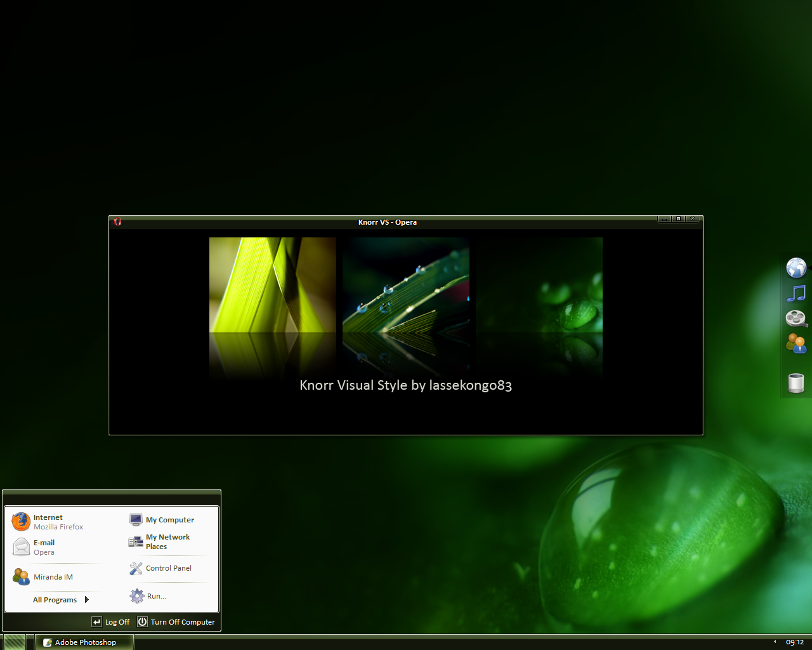The width and height of the screenshot is (812, 650).
Task: Click the Opera logo in the window title bar
Action: pyautogui.click(x=117, y=222)
